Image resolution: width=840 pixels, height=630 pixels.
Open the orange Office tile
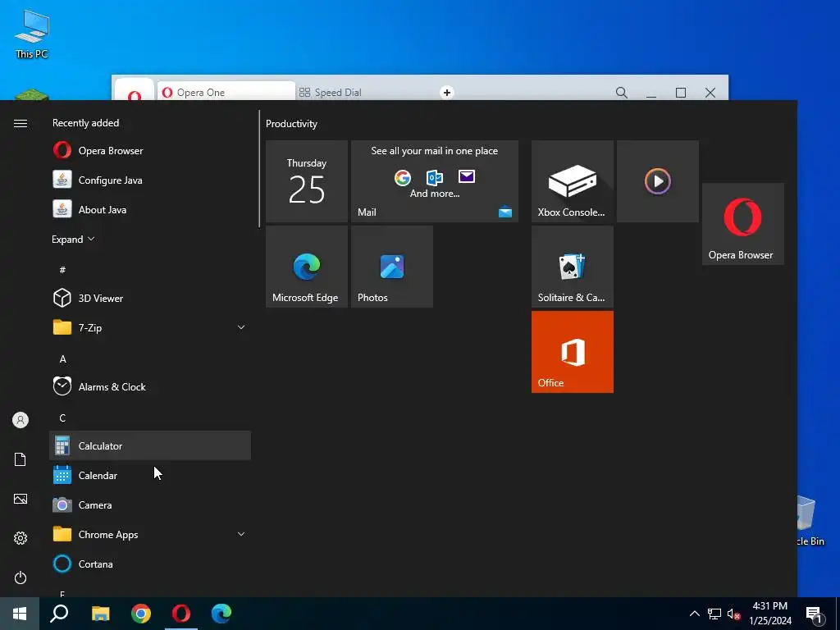tap(572, 352)
